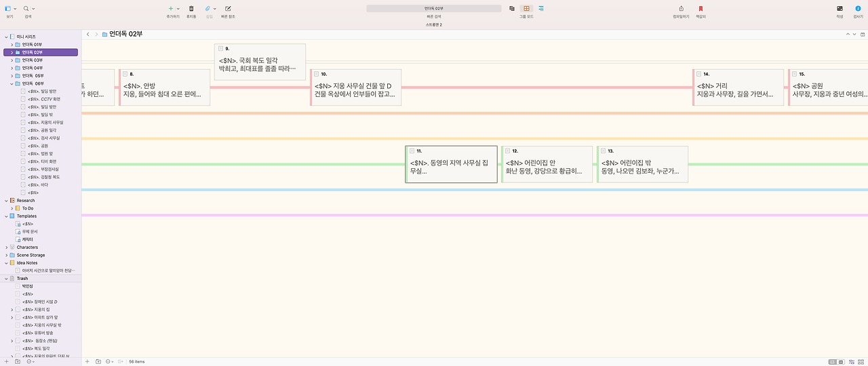This screenshot has height=366, width=868.
Task: Select 언더독 05부 in binder
Action: click(x=32, y=75)
